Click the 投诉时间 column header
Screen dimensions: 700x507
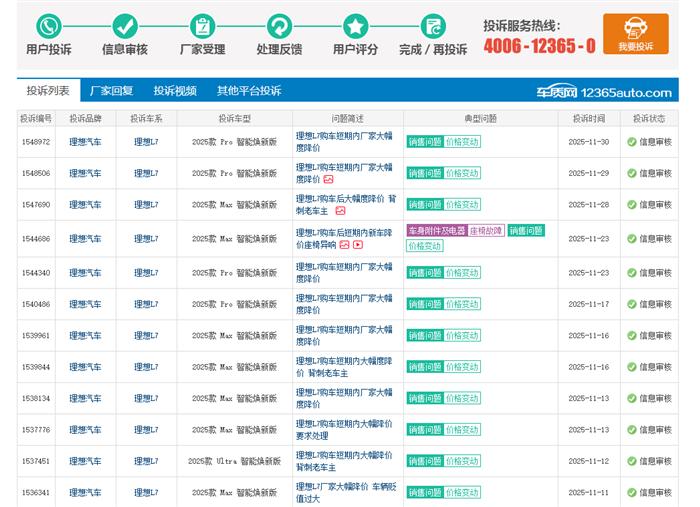[589, 119]
